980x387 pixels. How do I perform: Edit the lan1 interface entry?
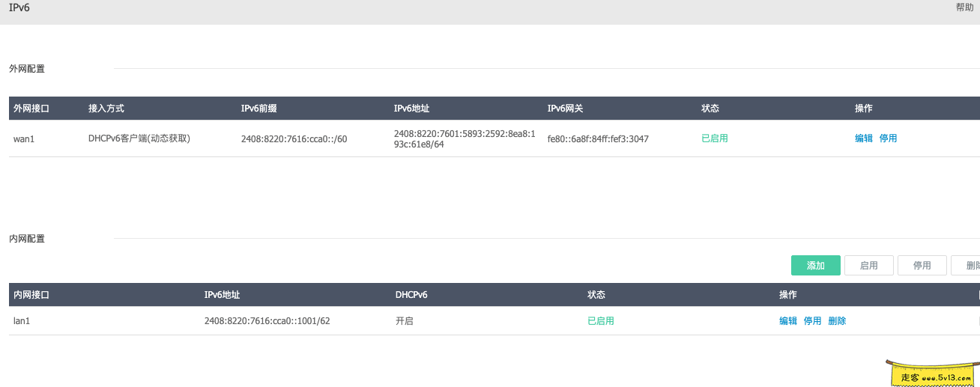click(788, 321)
